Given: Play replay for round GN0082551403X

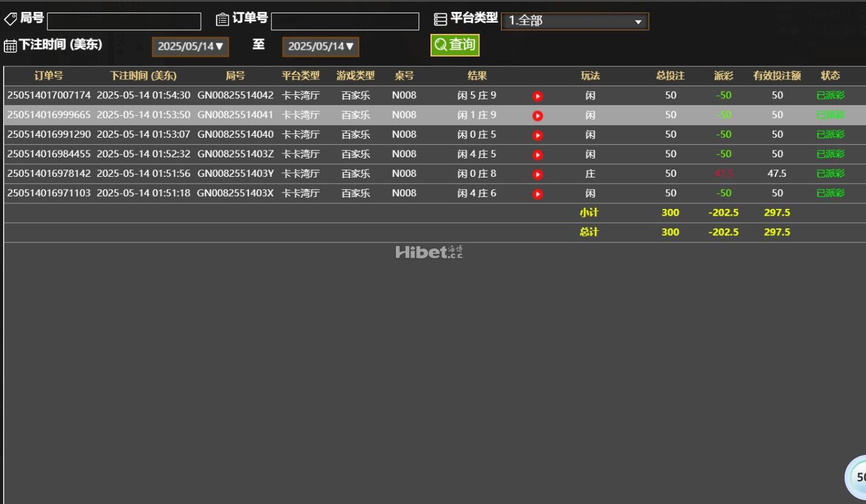Looking at the screenshot, I should 537,194.
